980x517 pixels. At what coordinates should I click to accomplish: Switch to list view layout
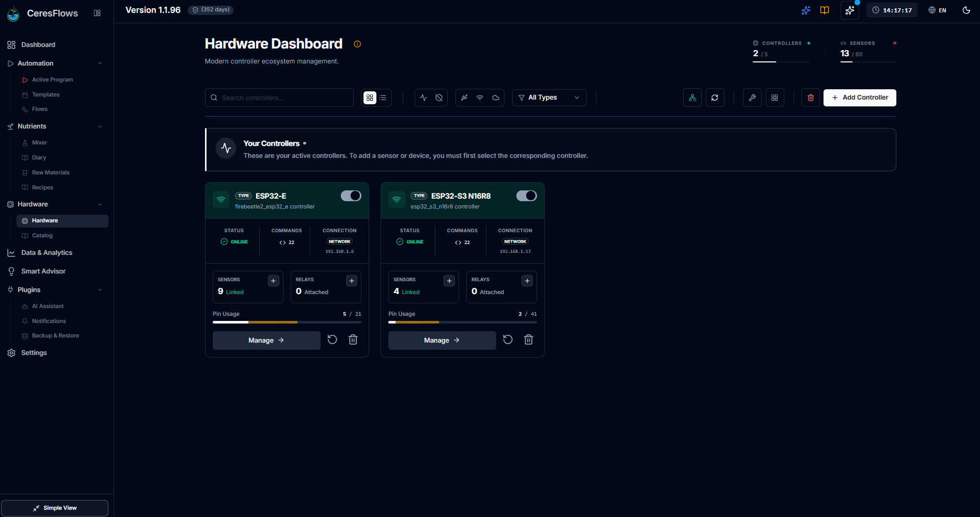click(383, 98)
